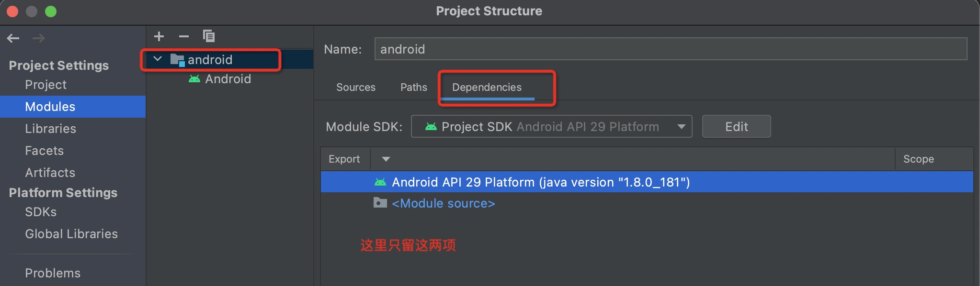Remove selected module with minus icon
Screen dimensions: 980x286
pyautogui.click(x=184, y=36)
